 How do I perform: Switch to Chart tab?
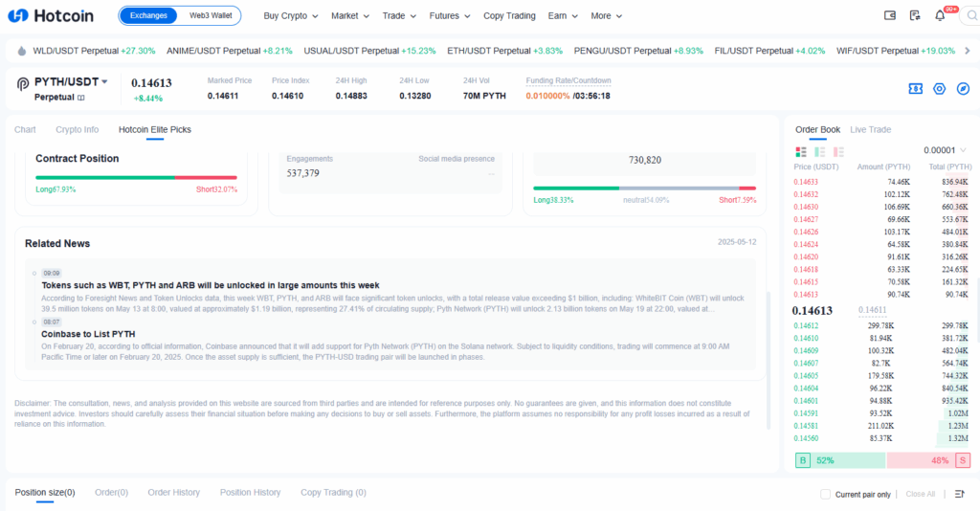coord(25,129)
